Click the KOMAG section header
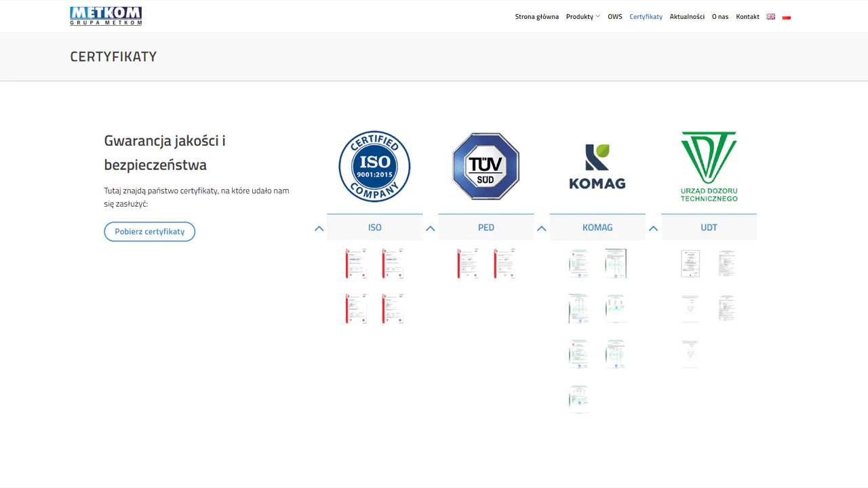 coord(597,227)
